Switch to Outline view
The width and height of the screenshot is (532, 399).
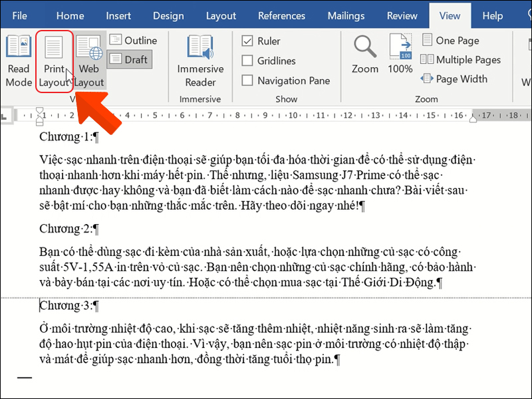click(133, 41)
